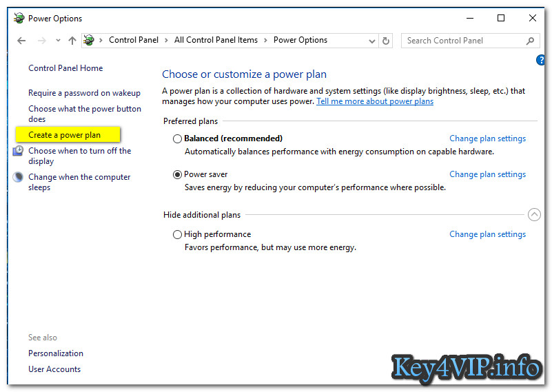Click the search magnifier icon

pos(530,41)
